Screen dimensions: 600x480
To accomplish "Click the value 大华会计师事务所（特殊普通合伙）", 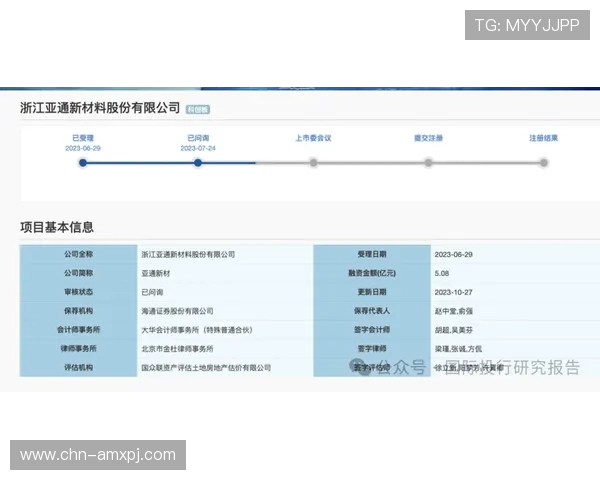I will pyautogui.click(x=197, y=330).
